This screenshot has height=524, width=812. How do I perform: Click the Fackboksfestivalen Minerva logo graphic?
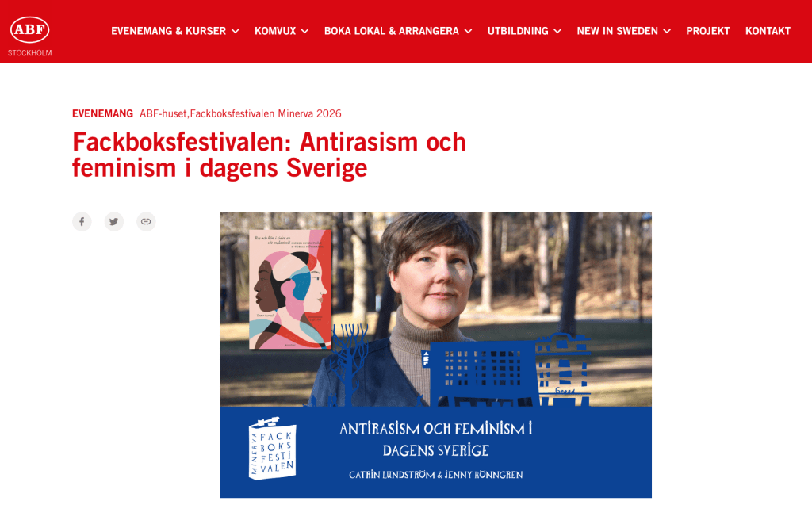click(x=273, y=449)
